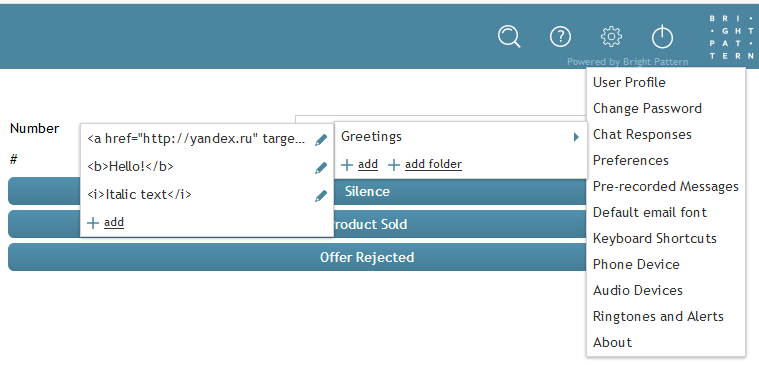This screenshot has width=759, height=370.
Task: Click add folder link
Action: [x=425, y=165]
